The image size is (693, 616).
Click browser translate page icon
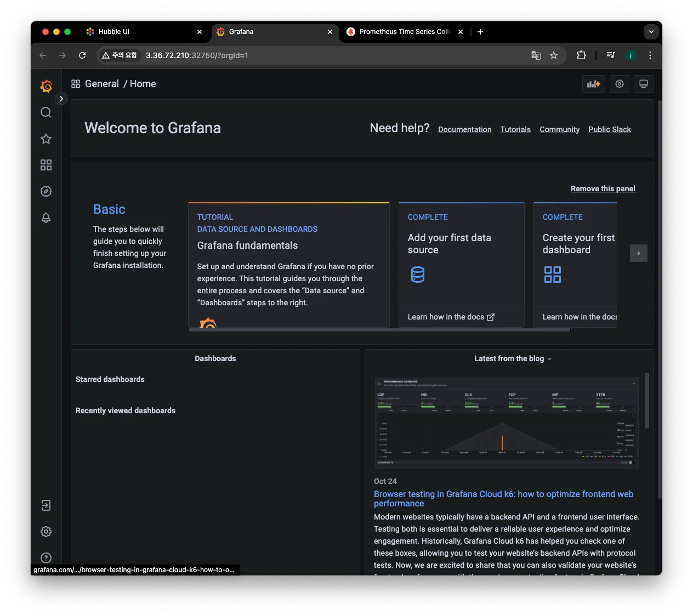click(x=536, y=55)
